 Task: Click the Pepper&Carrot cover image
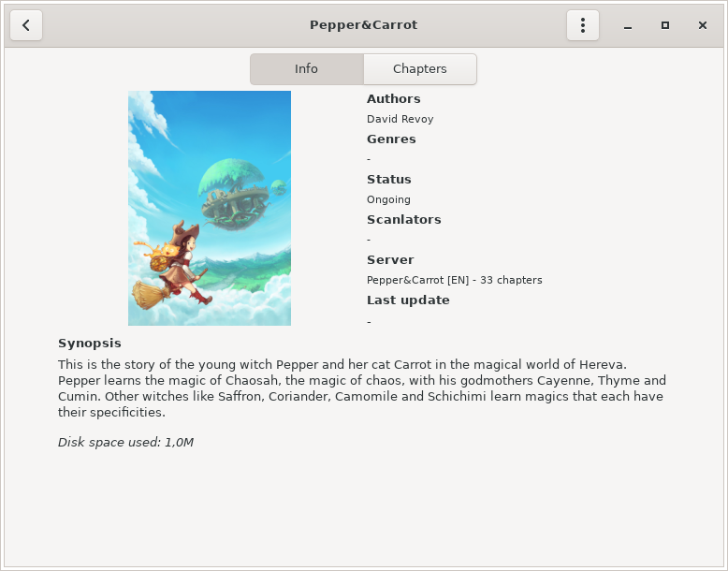point(210,208)
